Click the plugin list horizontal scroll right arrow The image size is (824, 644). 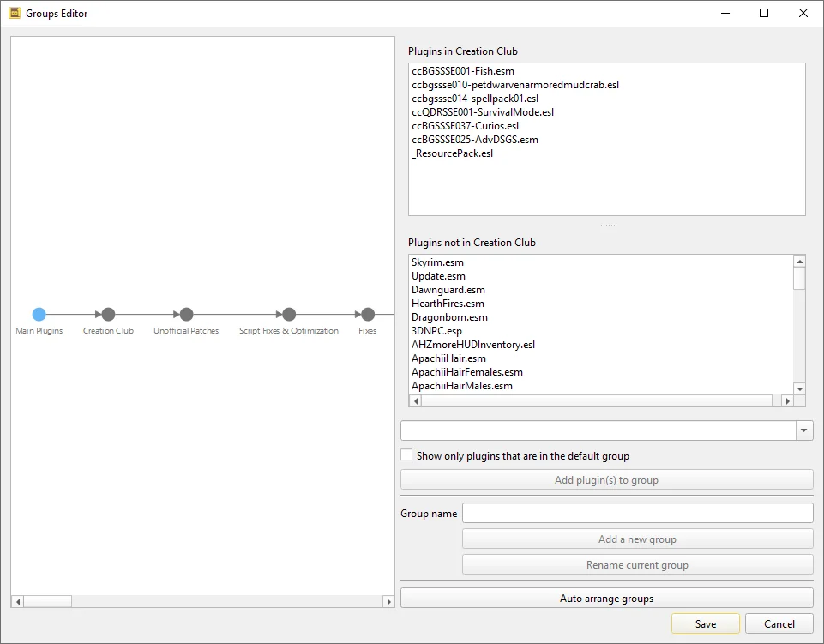(787, 401)
